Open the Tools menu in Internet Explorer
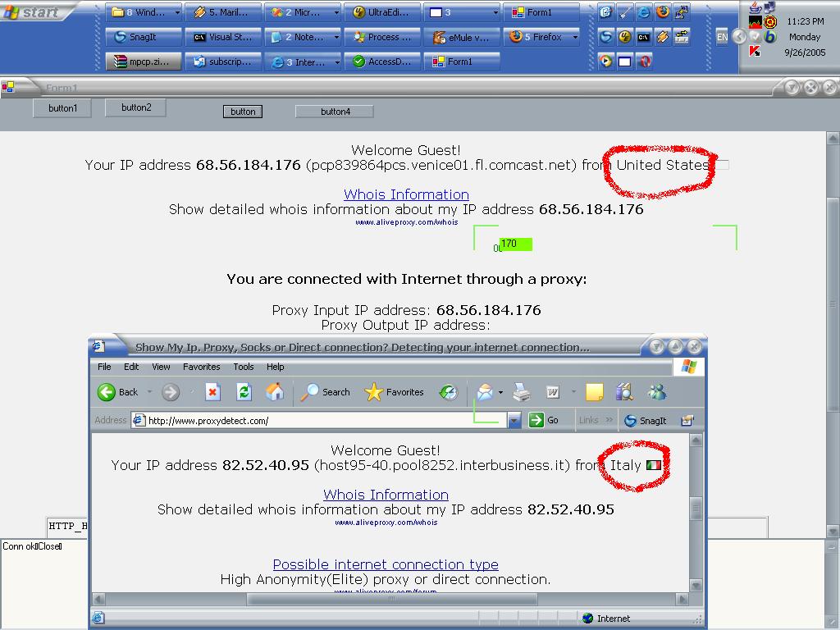This screenshot has height=630, width=840. pos(243,367)
